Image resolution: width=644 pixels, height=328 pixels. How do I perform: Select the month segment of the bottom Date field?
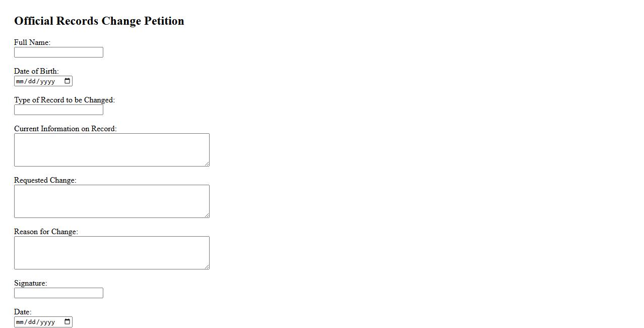[x=20, y=322]
